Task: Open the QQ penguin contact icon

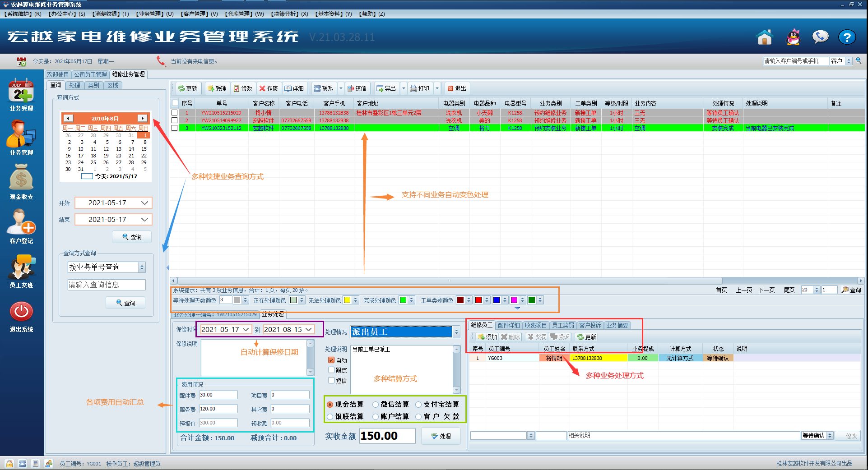Action: [x=793, y=37]
